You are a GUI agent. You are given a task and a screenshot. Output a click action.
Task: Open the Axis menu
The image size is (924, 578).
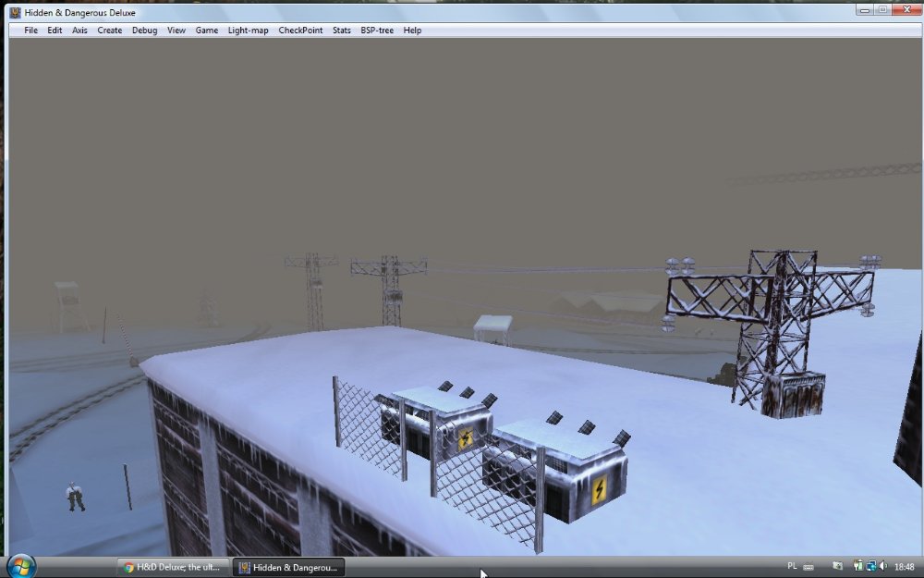[x=79, y=31]
